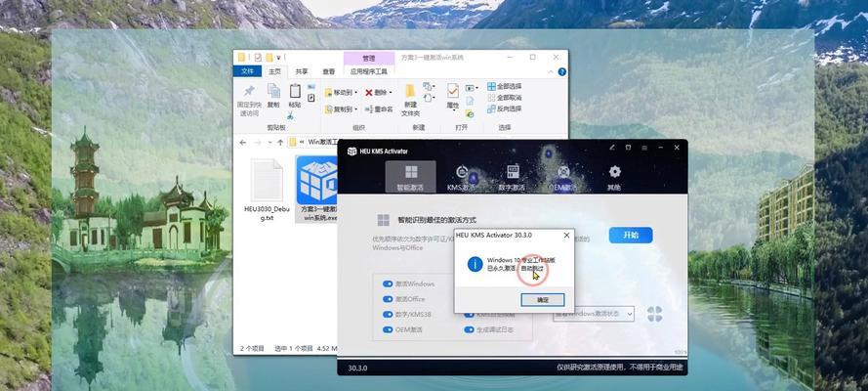Click the history icon in Open group
Screen dimensions: 868x391
click(x=470, y=113)
